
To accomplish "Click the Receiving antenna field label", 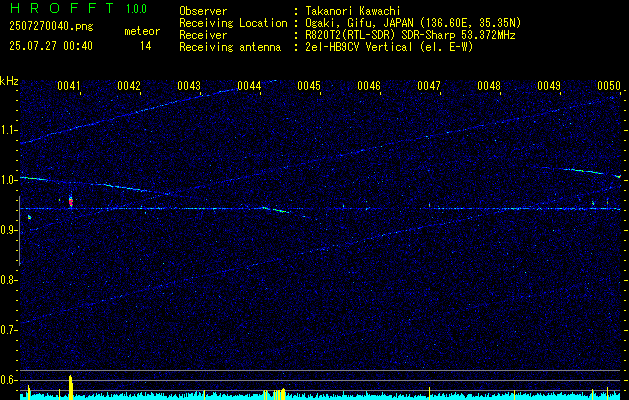I will pyautogui.click(x=230, y=47).
